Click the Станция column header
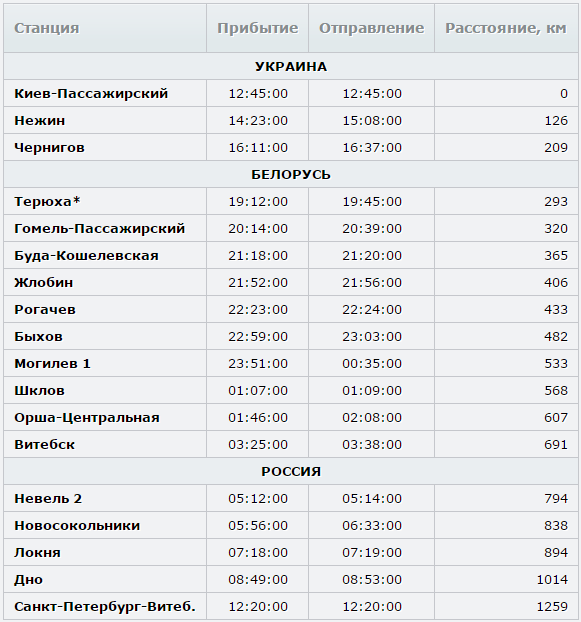This screenshot has width=581, height=622. [x=46, y=28]
